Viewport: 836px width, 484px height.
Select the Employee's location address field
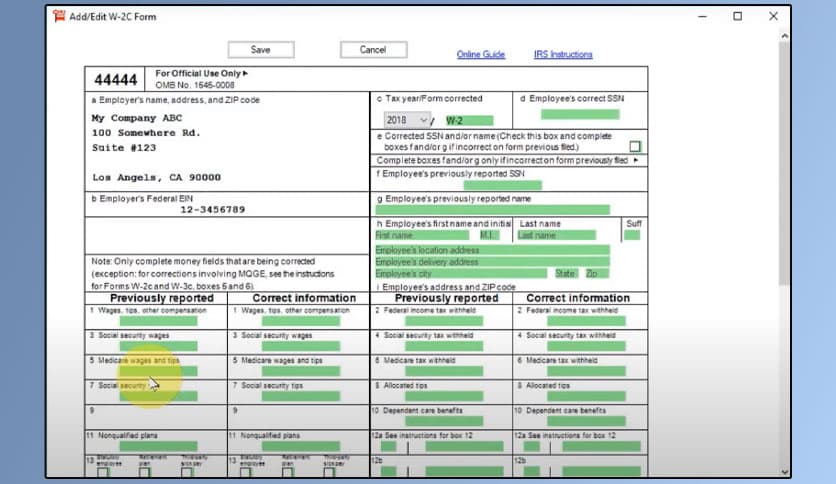click(x=492, y=249)
